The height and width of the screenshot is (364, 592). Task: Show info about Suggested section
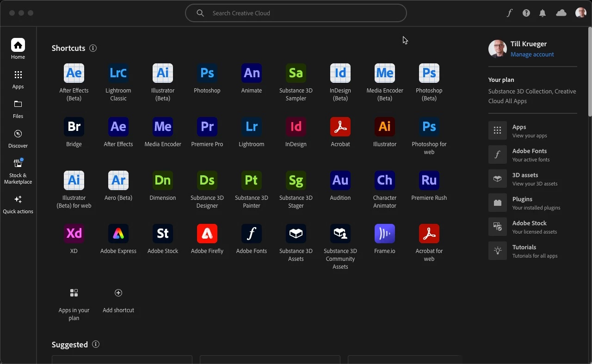(96, 344)
